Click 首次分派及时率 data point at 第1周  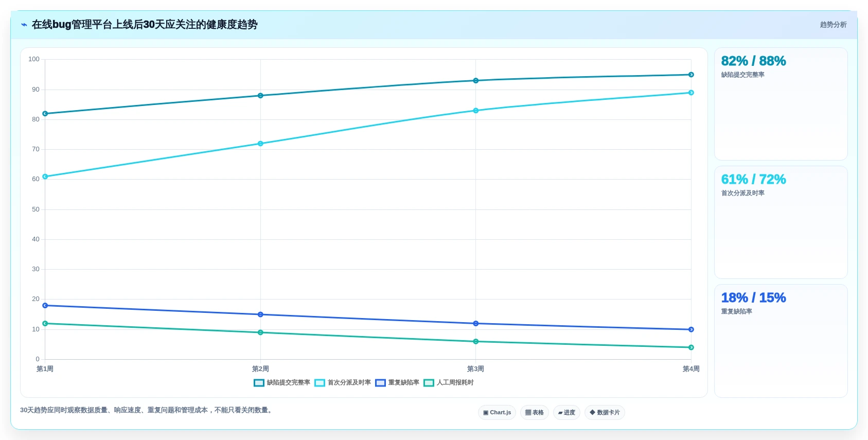45,177
